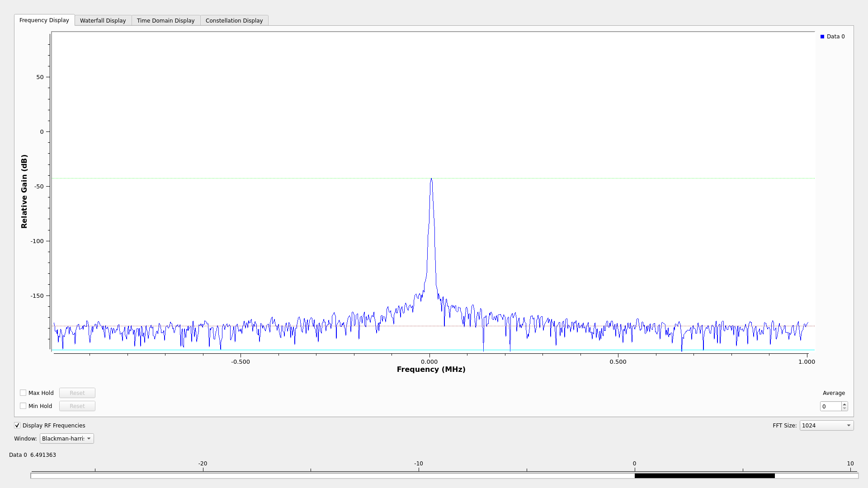Enable the Max Hold checkbox

(23, 393)
